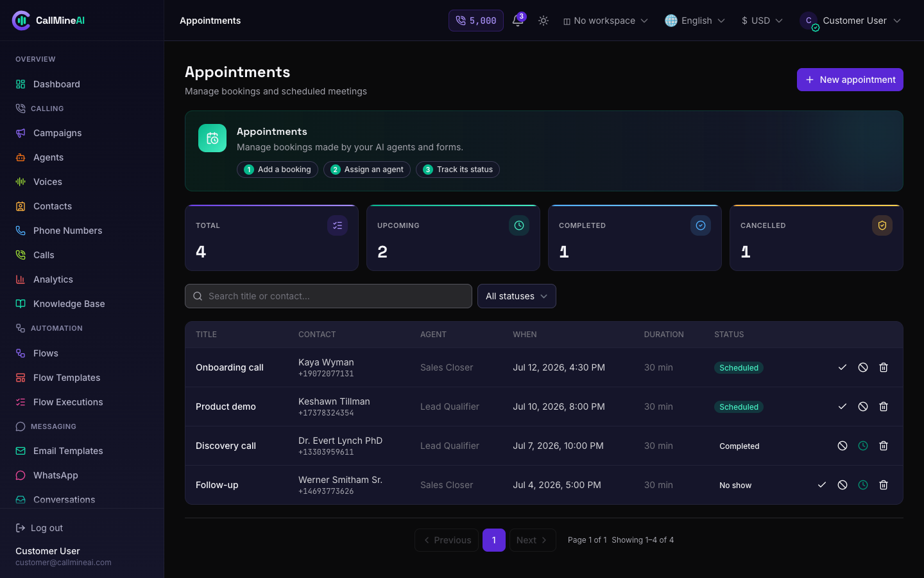Click the CallMineAI logo

(x=48, y=21)
